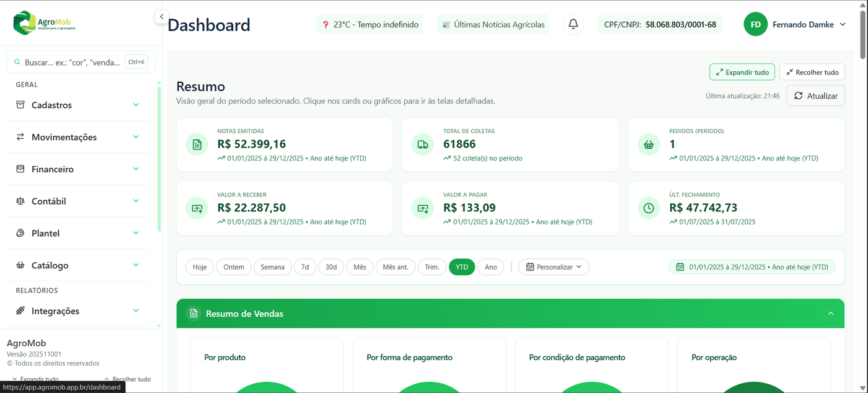Click the Cadastros archive icon

20,105
